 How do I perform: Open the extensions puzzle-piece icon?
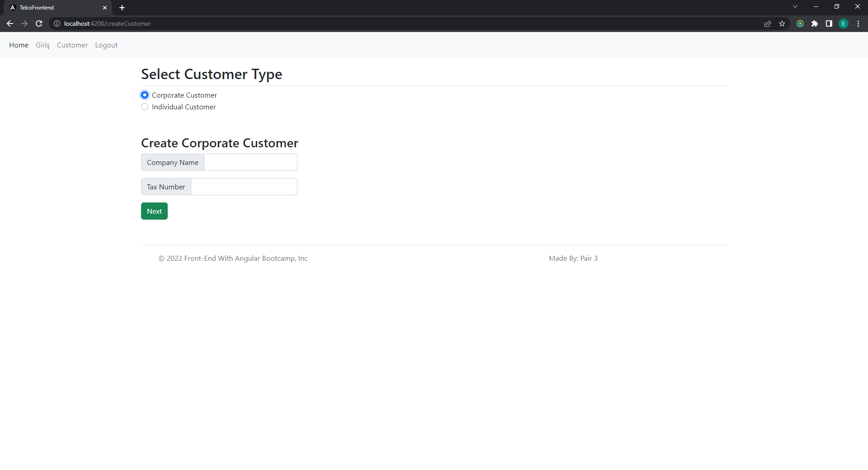[815, 23]
